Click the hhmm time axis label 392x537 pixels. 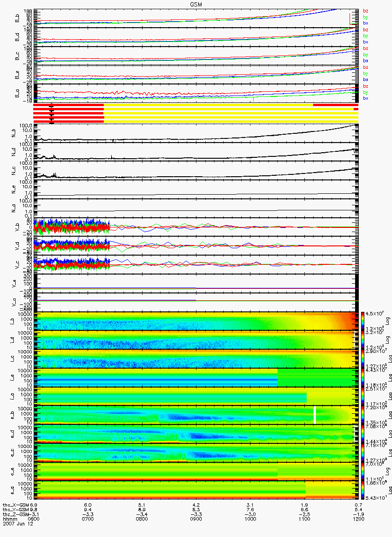(9, 519)
